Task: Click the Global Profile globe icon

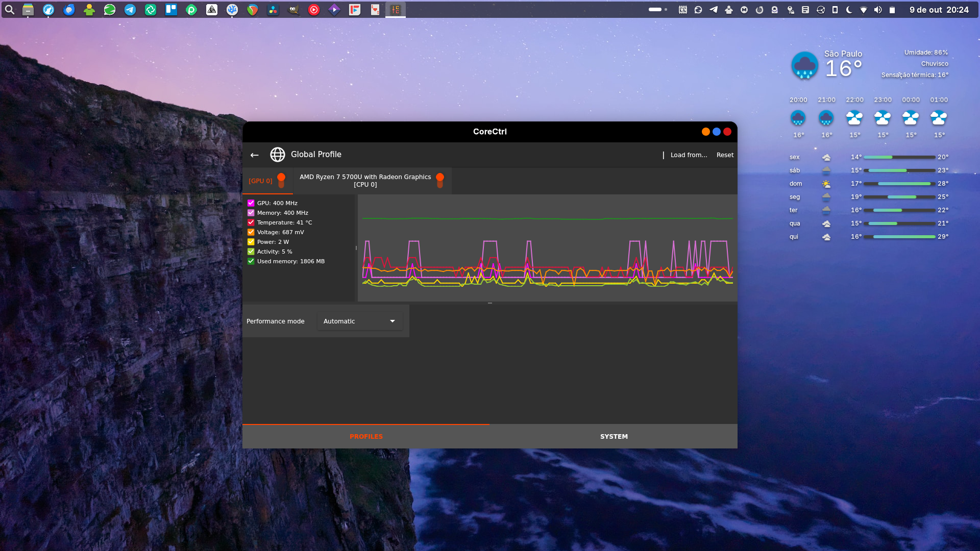Action: (277, 155)
